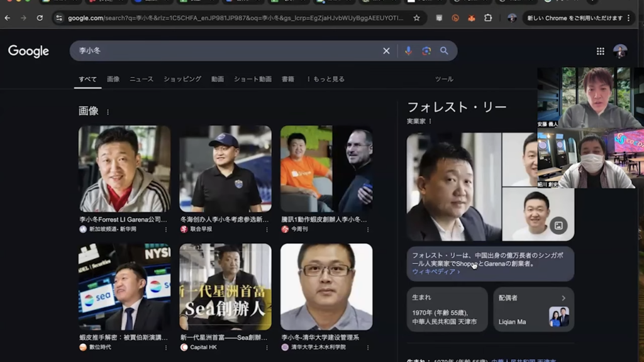Open the ウィキペディア link

[436, 271]
